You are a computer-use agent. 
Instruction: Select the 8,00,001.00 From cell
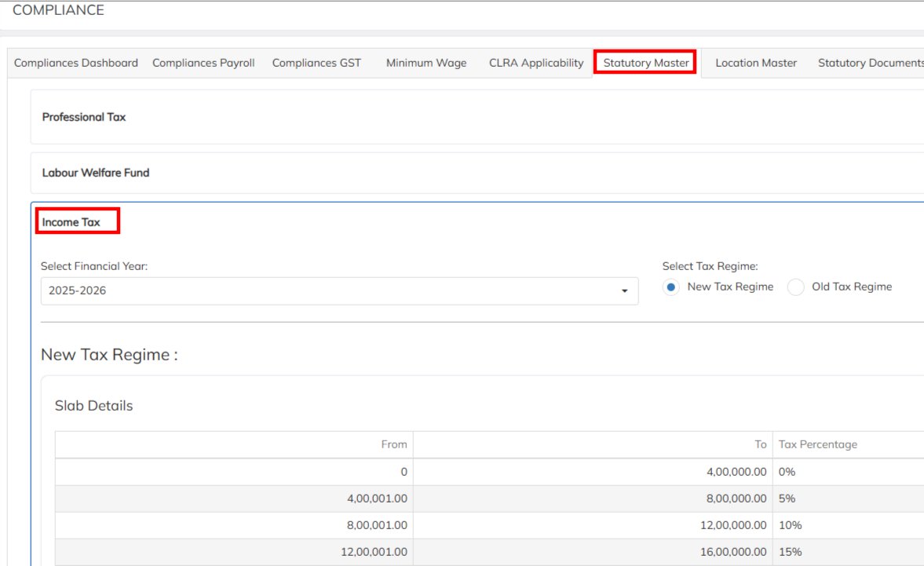pos(234,525)
